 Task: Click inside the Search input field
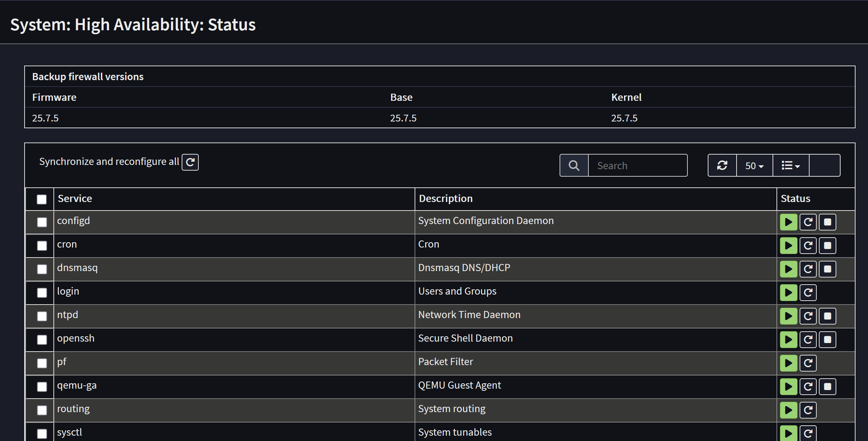point(638,165)
